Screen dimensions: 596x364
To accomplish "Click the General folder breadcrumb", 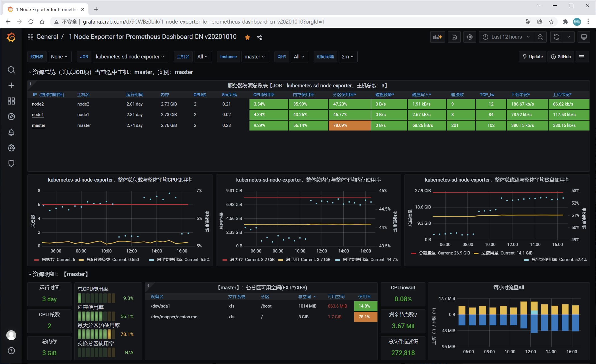I will 47,37.
